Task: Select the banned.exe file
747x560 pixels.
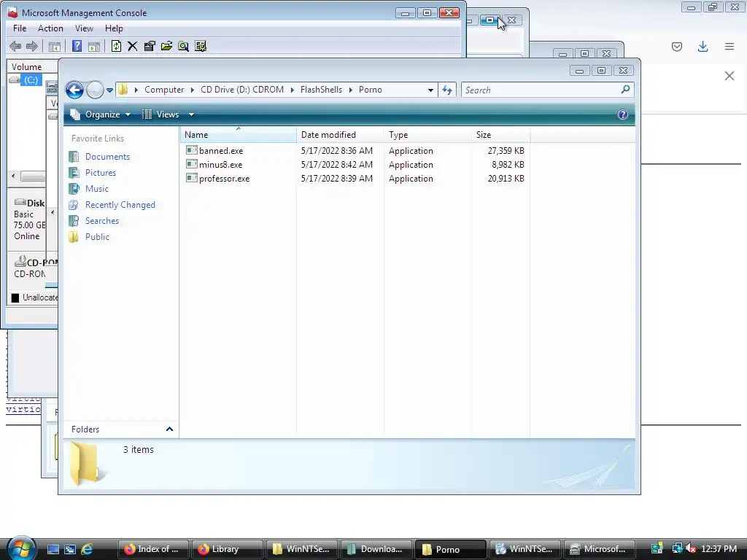Action: (221, 150)
